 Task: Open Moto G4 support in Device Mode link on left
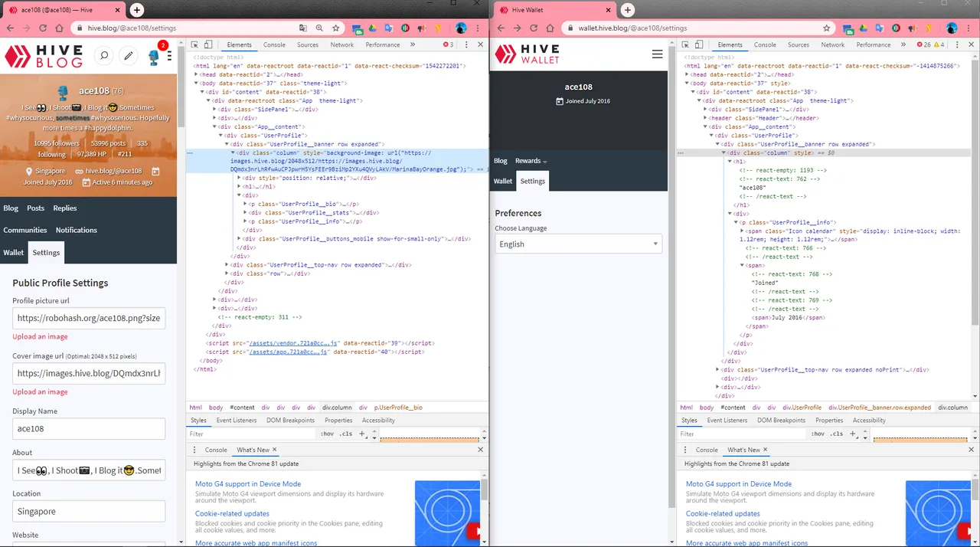pyautogui.click(x=248, y=483)
